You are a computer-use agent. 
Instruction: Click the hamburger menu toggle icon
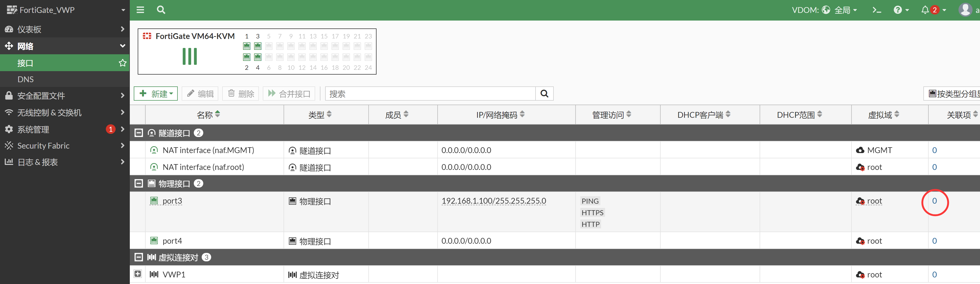click(x=140, y=10)
